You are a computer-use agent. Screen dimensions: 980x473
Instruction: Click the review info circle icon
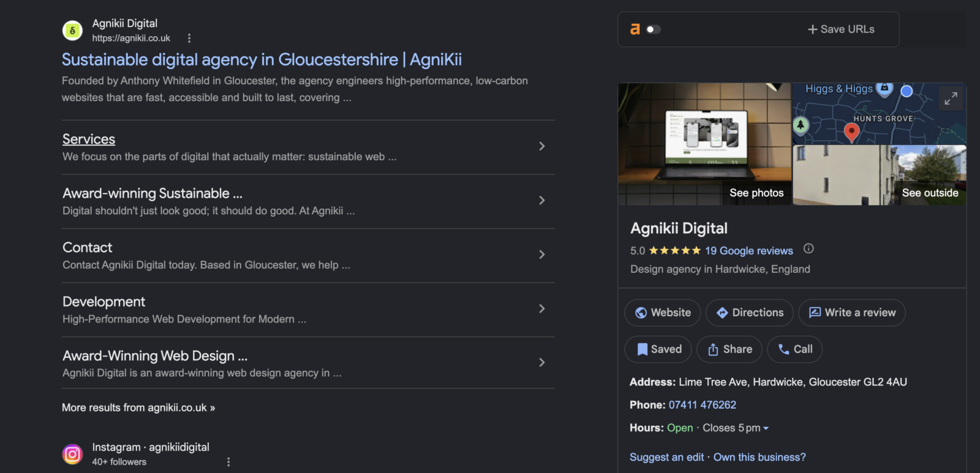pyautogui.click(x=809, y=248)
